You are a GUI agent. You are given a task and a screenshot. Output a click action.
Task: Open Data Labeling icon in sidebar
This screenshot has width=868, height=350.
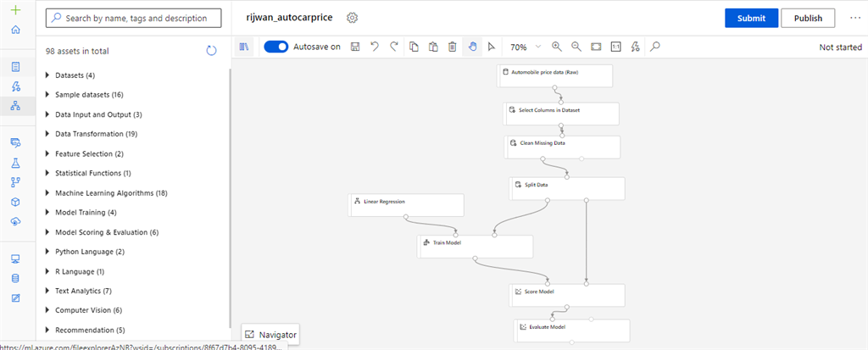[16, 298]
